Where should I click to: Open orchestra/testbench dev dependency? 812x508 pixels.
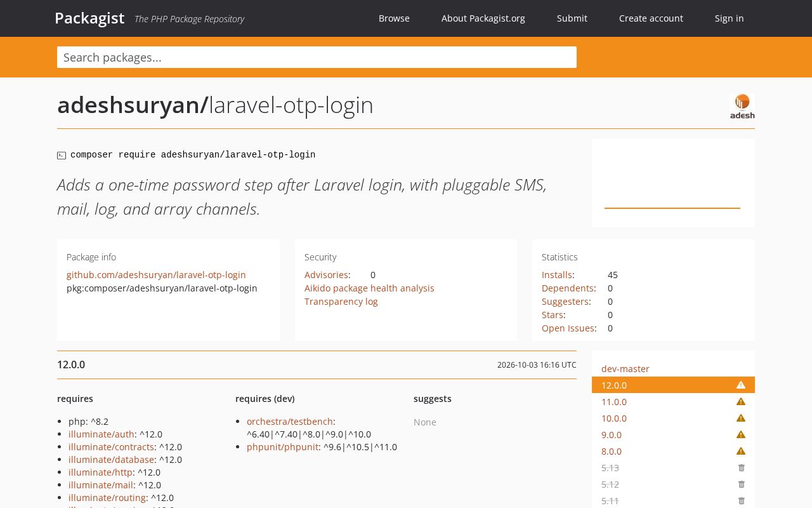pyautogui.click(x=290, y=422)
